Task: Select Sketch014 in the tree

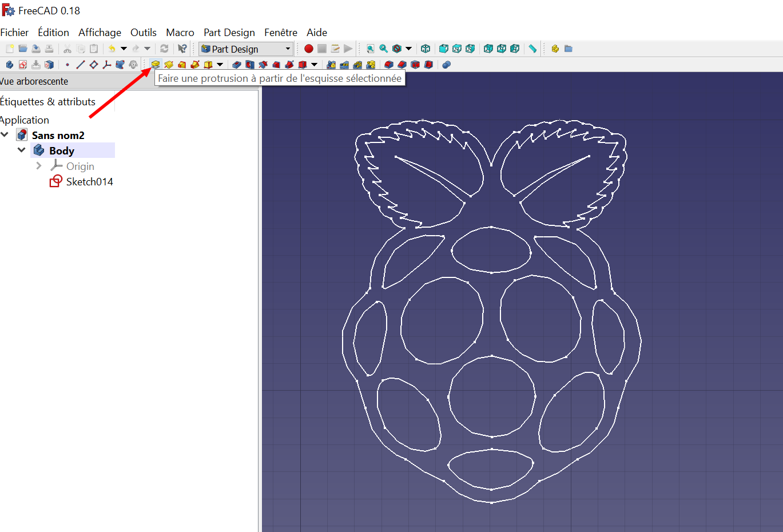Action: pos(82,182)
